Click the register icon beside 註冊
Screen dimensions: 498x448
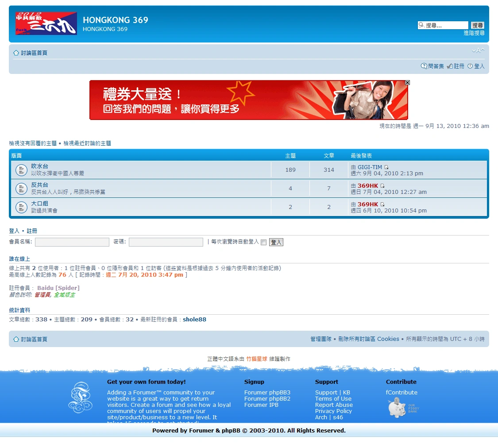[x=450, y=66]
